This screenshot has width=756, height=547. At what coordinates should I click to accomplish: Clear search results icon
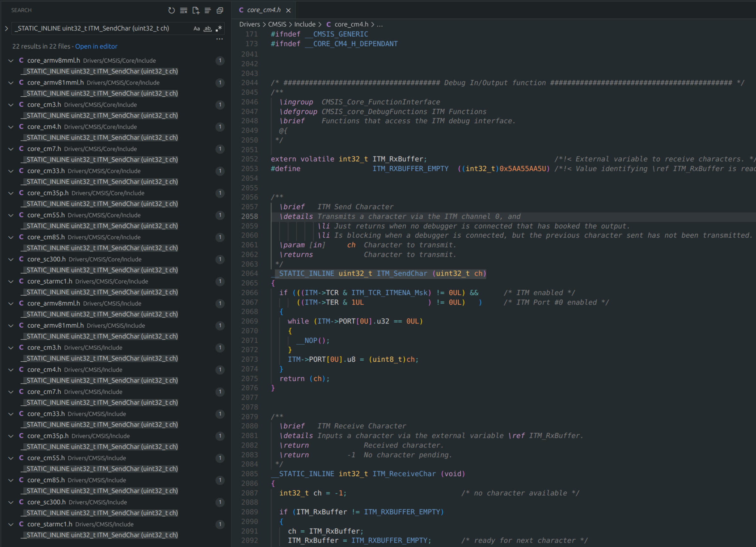coord(184,10)
